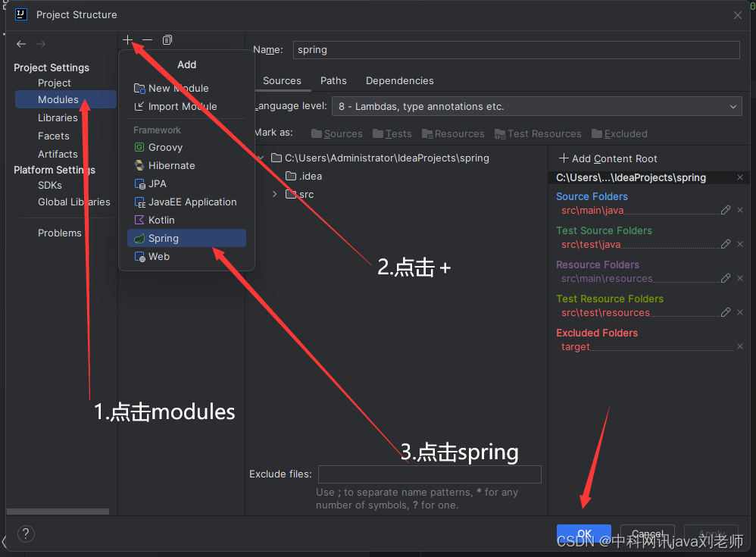Viewport: 756px width, 557px height.
Task: Switch to the Dependencies tab
Action: click(x=399, y=81)
